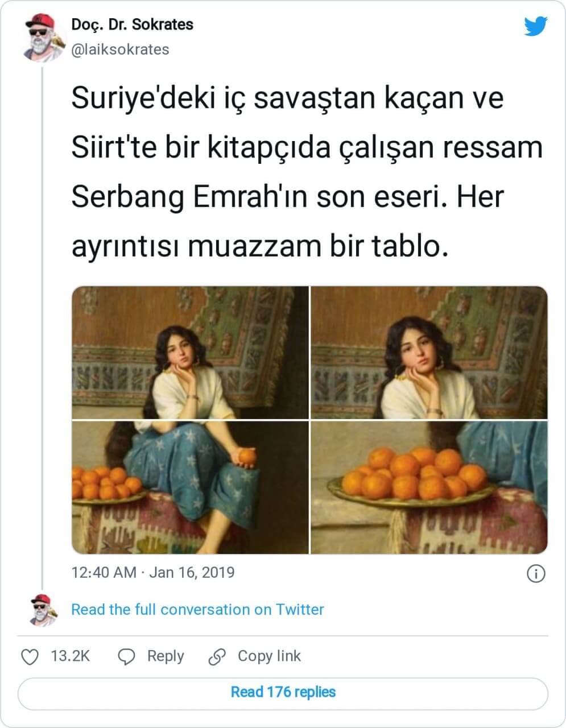Viewport: 566px width, 728px height.
Task: Open Doç. Dr. Sokrates display name
Action: [132, 25]
